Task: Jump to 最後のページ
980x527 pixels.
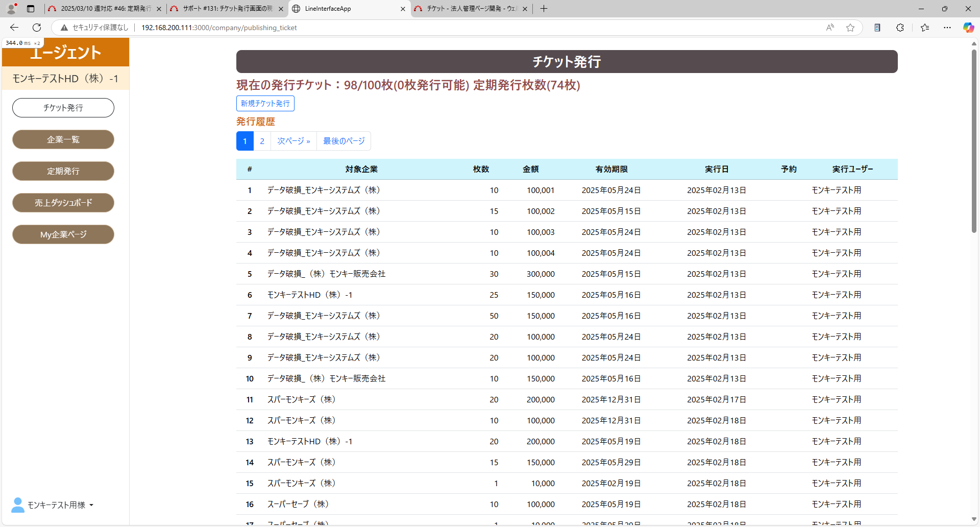Action: click(344, 141)
